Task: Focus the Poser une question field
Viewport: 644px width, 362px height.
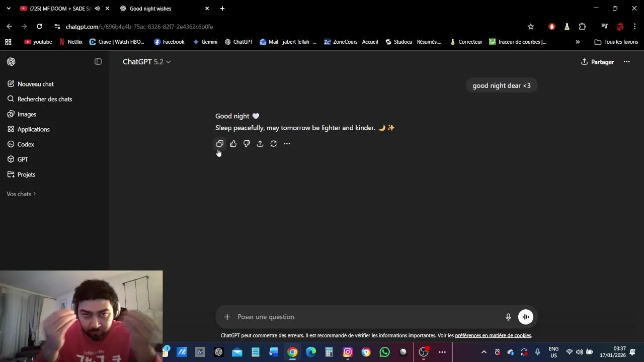Action: 368,317
